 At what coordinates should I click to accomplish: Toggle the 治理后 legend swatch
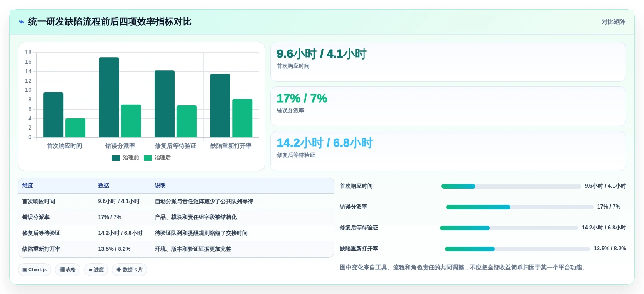[x=148, y=158]
